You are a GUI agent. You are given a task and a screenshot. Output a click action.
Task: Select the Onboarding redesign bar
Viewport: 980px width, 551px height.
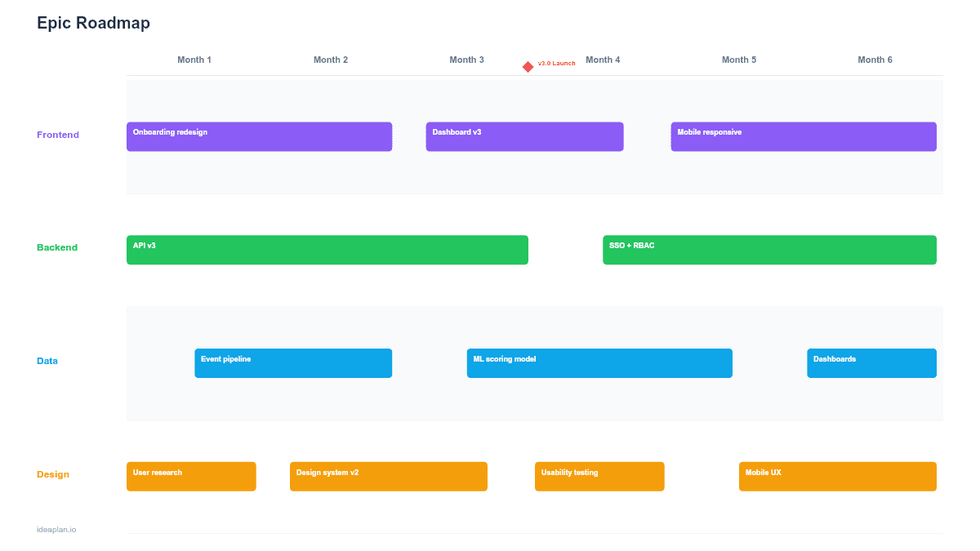[x=259, y=136]
